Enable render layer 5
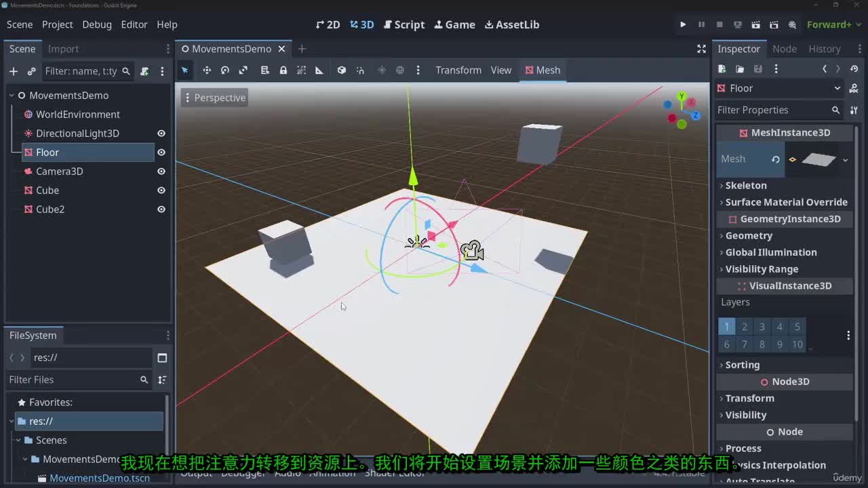 [797, 327]
